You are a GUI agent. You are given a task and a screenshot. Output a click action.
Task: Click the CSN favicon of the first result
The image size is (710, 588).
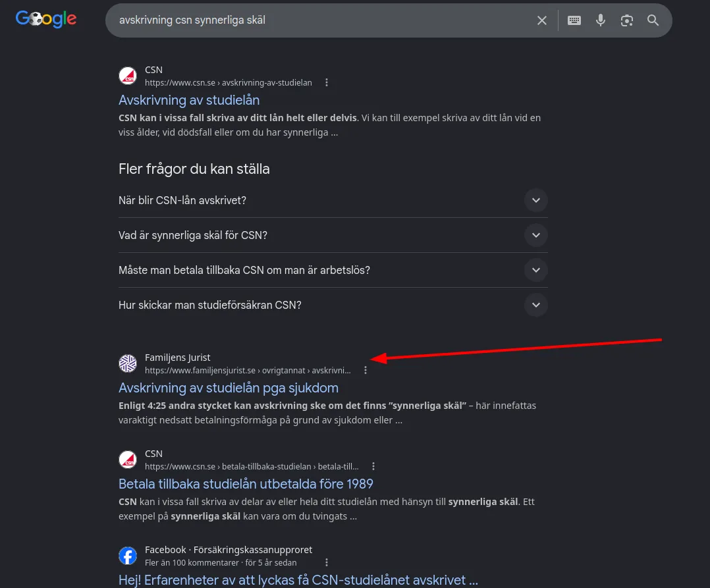tap(128, 76)
